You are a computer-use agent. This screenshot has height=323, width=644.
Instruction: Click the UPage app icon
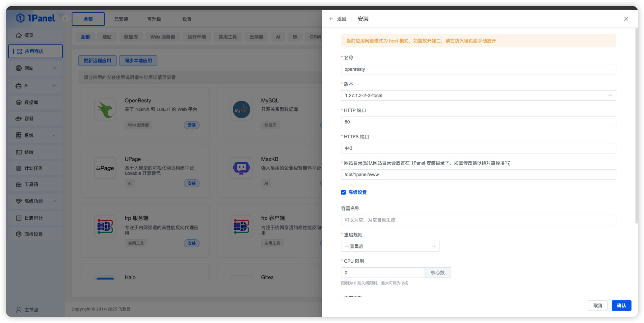click(105, 168)
